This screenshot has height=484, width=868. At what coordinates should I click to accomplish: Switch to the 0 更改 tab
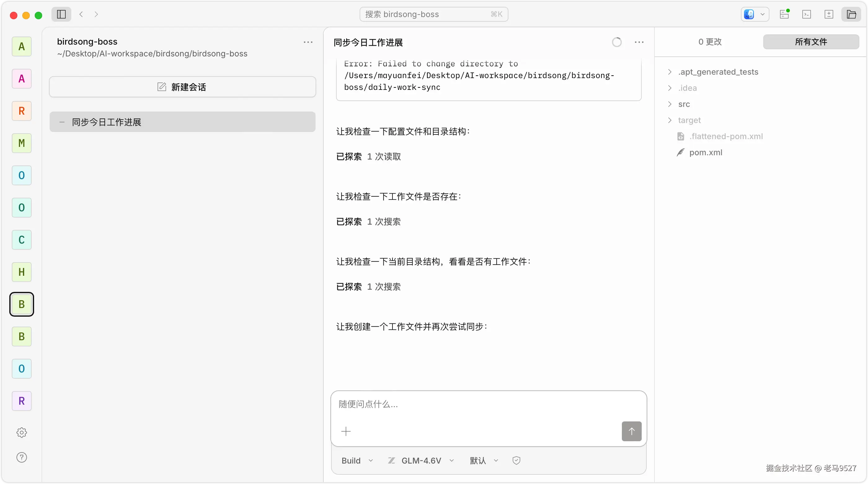[x=710, y=42]
